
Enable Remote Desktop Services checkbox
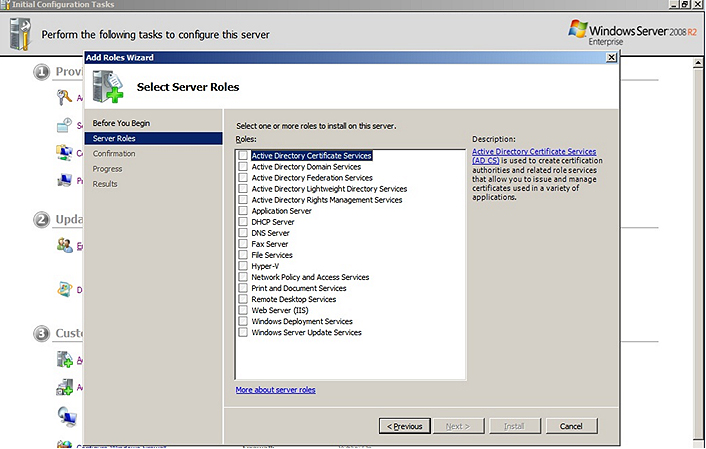[243, 299]
